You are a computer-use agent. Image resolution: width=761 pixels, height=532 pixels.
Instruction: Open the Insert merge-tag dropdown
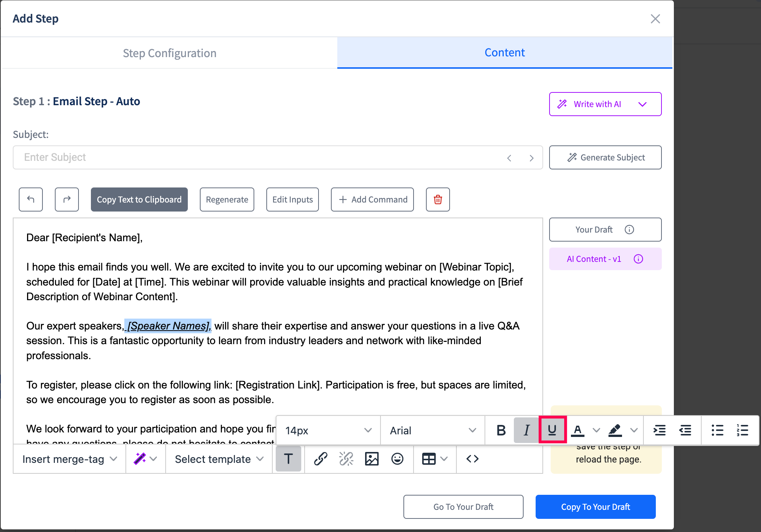(x=70, y=459)
